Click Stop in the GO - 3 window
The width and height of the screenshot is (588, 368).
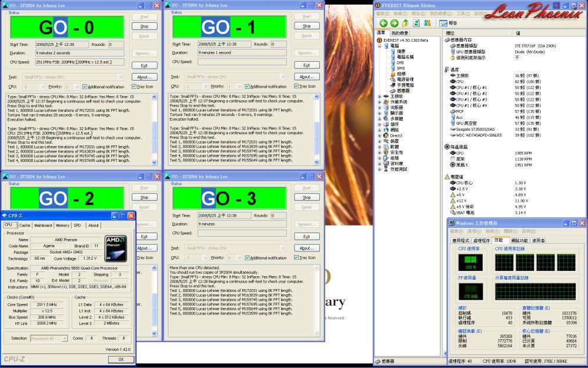tap(307, 197)
